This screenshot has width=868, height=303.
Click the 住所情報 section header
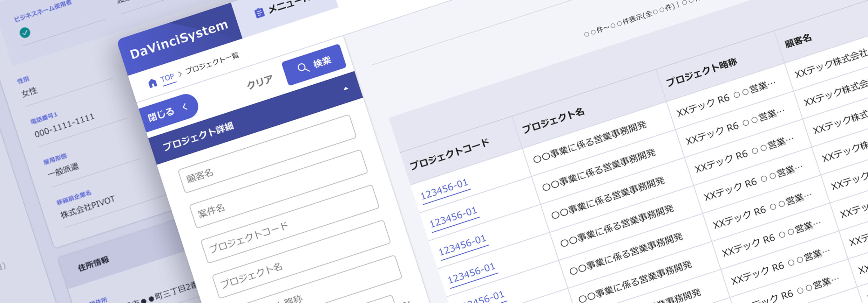(94, 264)
